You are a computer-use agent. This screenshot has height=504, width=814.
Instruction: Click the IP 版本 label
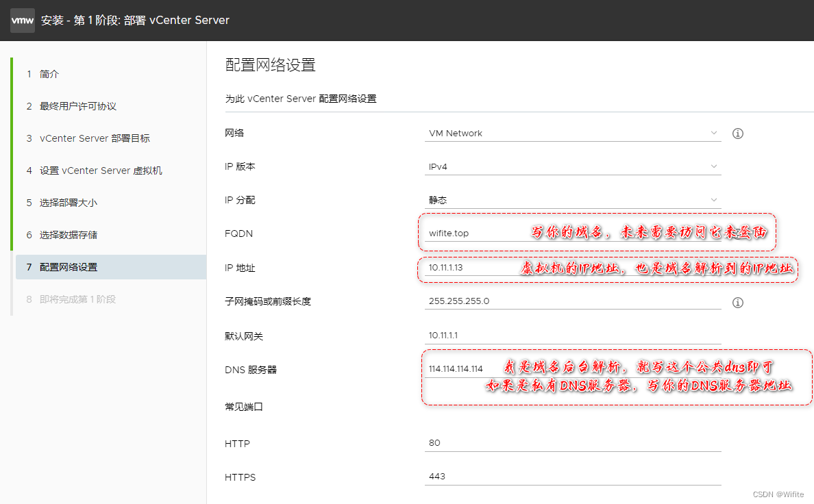[x=240, y=166]
